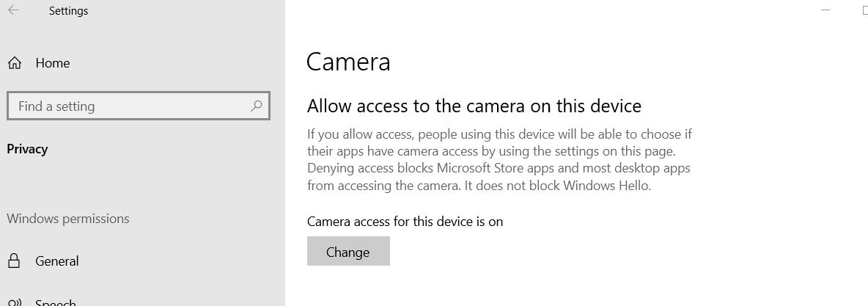Screen dimensions: 868x306
Task: Click the Windows permissions group header
Action: coord(68,219)
